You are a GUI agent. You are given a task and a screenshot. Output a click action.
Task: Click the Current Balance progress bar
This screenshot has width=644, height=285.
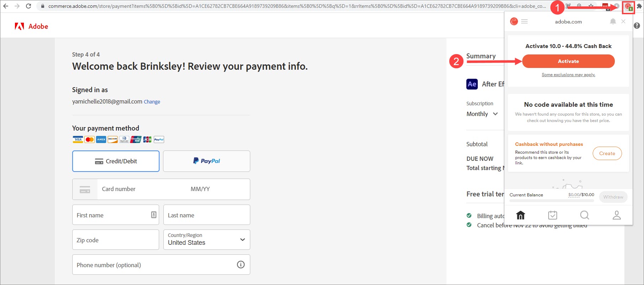[552, 201]
